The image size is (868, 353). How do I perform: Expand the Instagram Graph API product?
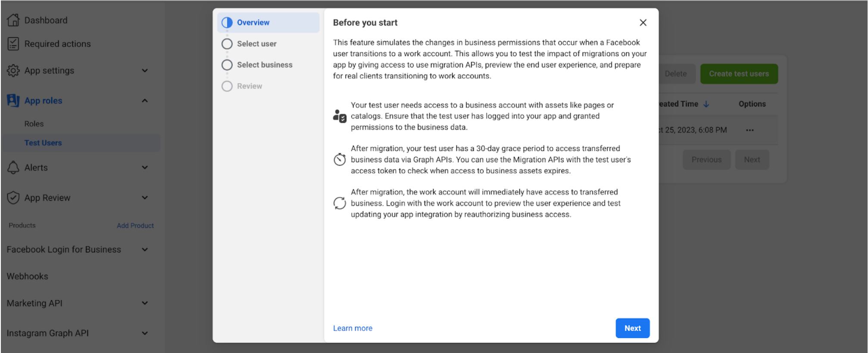145,333
